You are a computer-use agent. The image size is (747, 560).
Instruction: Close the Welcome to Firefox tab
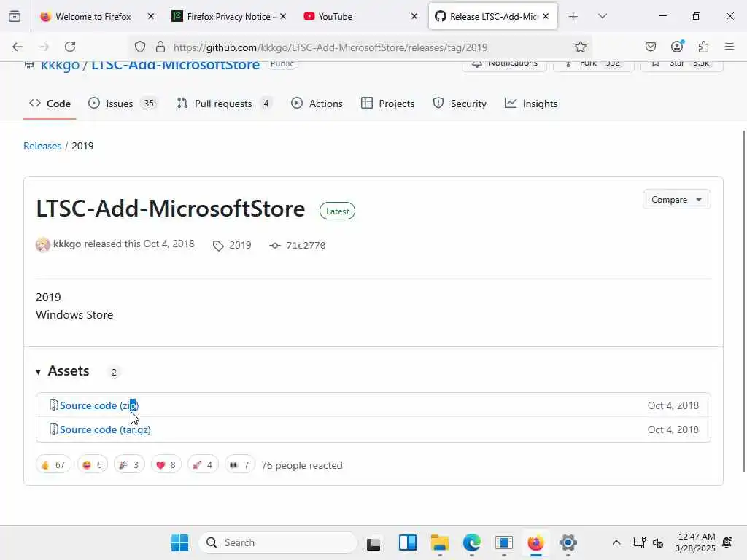pos(151,17)
